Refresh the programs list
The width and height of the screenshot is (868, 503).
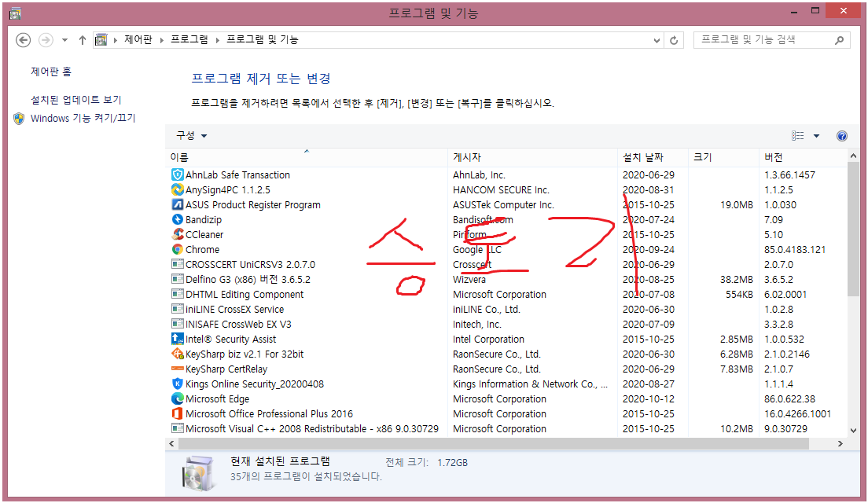tap(674, 40)
